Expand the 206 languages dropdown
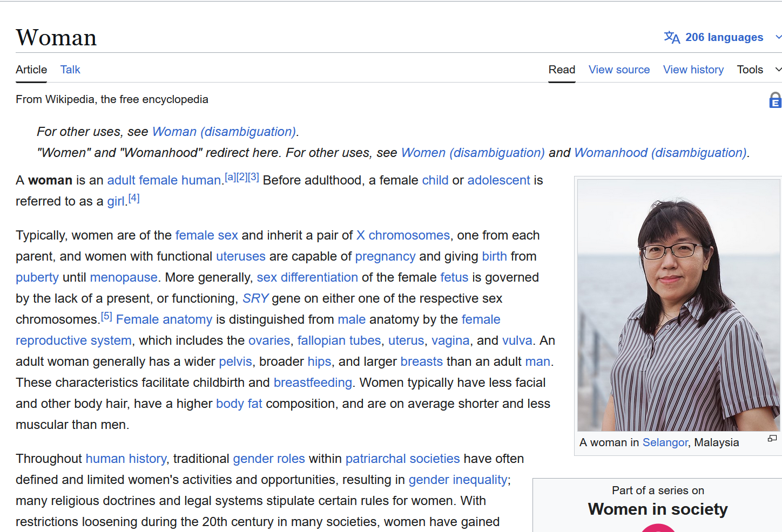The width and height of the screenshot is (782, 532). click(724, 37)
